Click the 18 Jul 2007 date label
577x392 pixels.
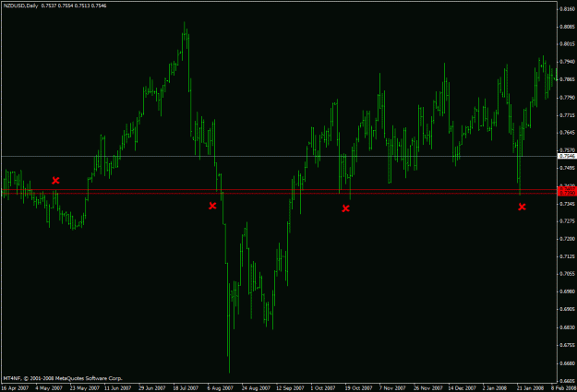pos(186,388)
